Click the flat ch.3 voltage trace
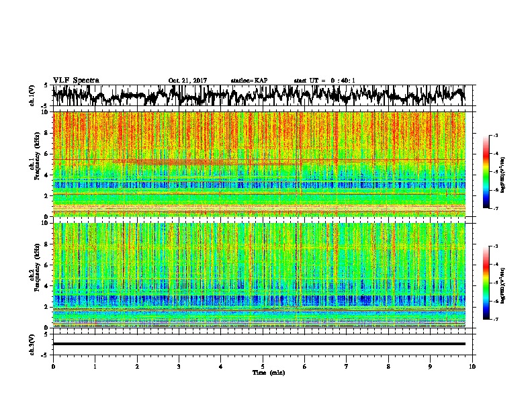 click(x=259, y=344)
